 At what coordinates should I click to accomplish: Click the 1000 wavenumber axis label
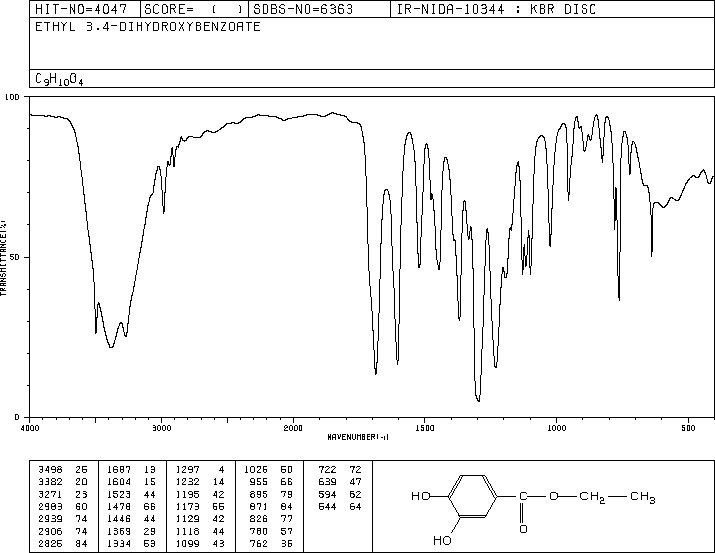[556, 428]
